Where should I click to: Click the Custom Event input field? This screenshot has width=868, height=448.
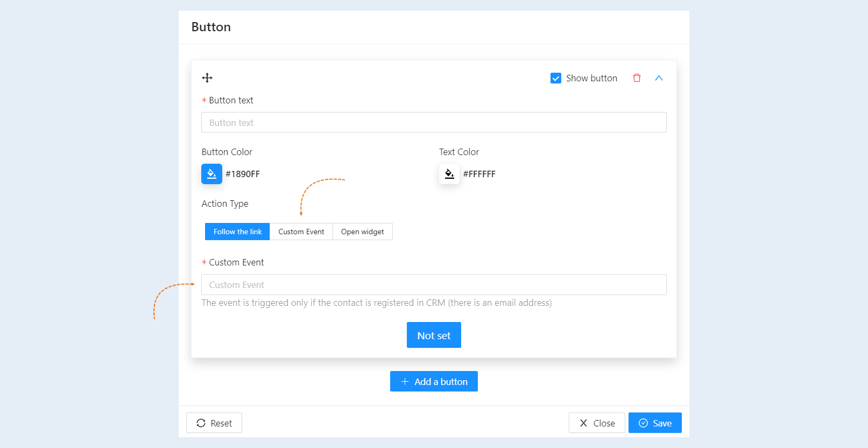(x=434, y=284)
